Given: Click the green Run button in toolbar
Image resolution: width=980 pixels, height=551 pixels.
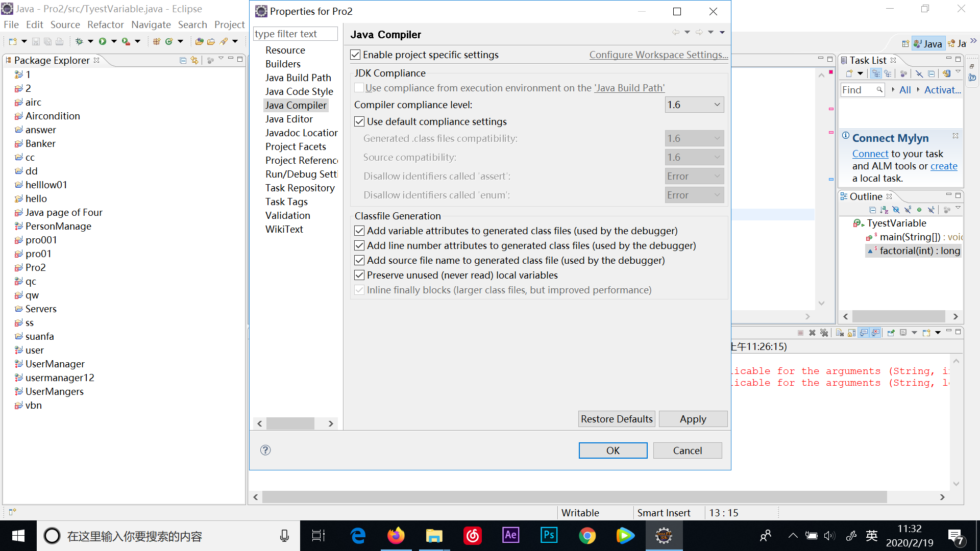Looking at the screenshot, I should pos(103,41).
